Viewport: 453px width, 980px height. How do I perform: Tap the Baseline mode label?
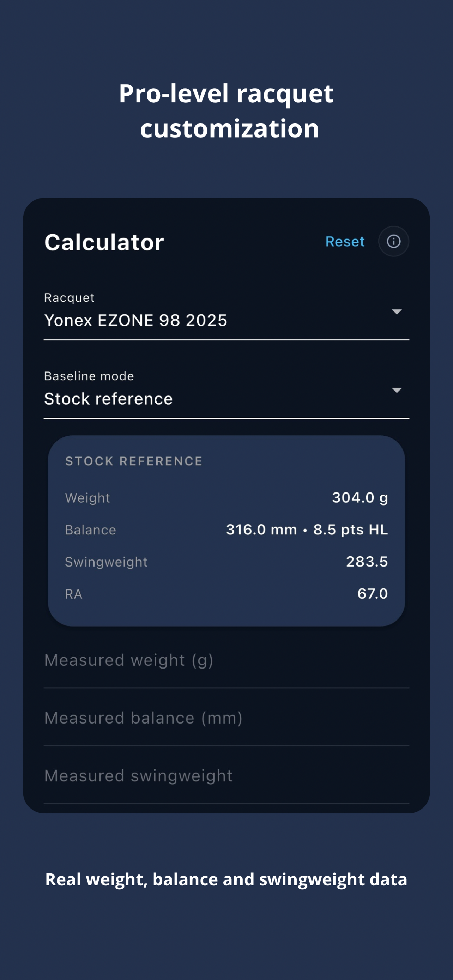[x=89, y=376]
